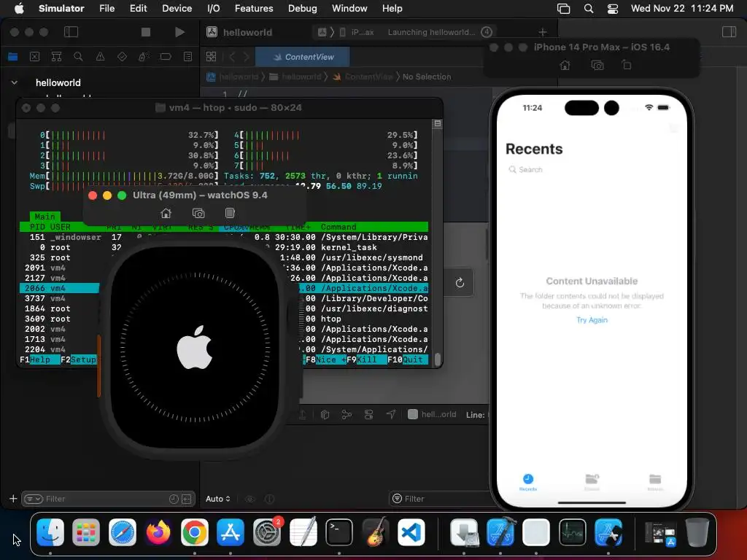Screen dimensions: 747x560
Task: Rotate the iPhone simulator
Action: [x=627, y=65]
